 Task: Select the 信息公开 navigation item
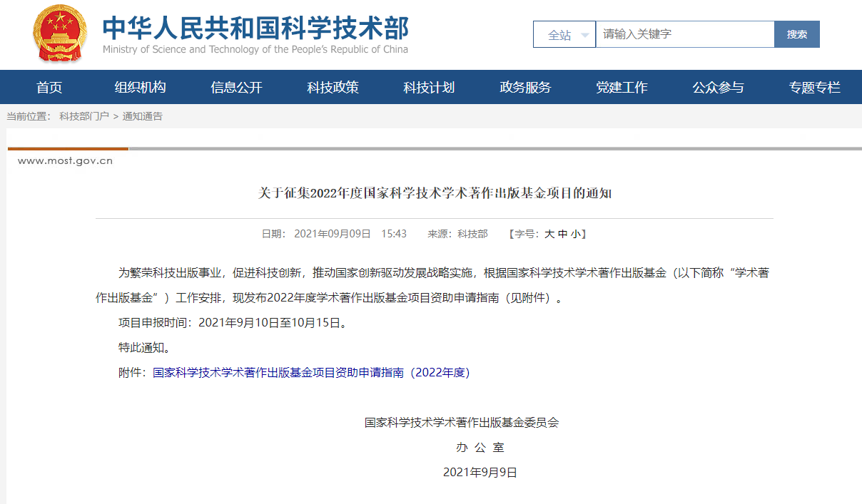[x=237, y=88]
